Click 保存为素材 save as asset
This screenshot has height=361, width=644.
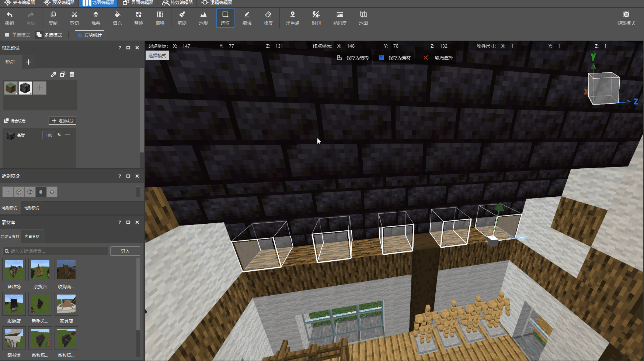pyautogui.click(x=394, y=58)
